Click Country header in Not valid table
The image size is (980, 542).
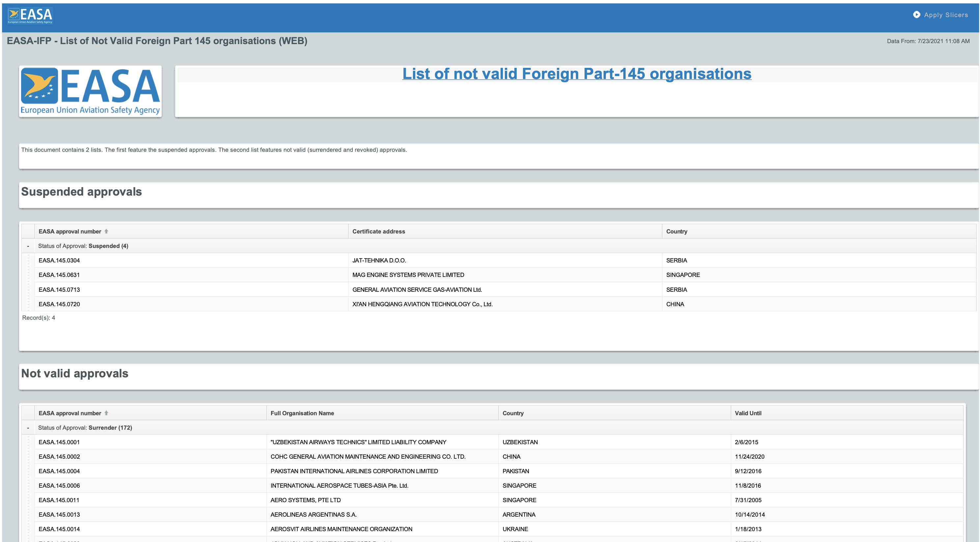coord(513,413)
